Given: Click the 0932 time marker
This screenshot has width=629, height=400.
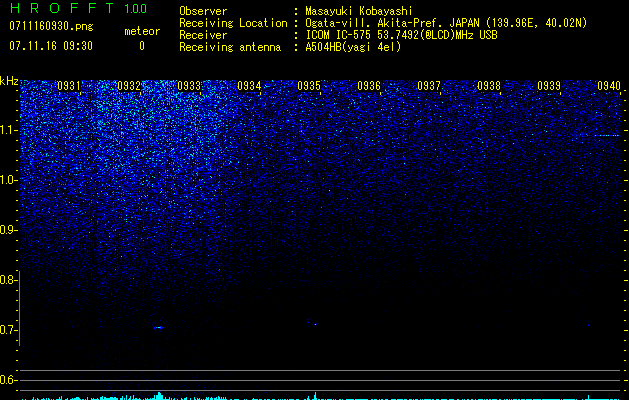Looking at the screenshot, I should (129, 86).
